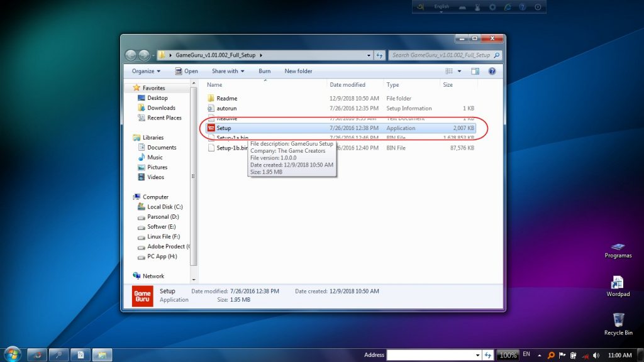644x362 pixels.
Task: Show the preview pane icon
Action: (475, 71)
